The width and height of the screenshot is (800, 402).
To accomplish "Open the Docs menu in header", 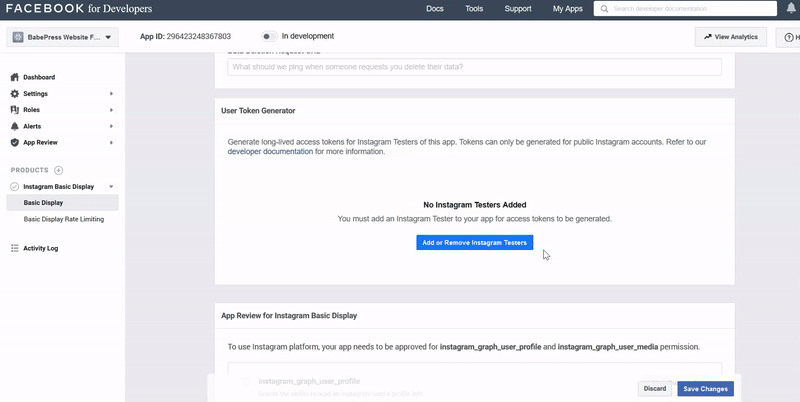I will tap(434, 9).
